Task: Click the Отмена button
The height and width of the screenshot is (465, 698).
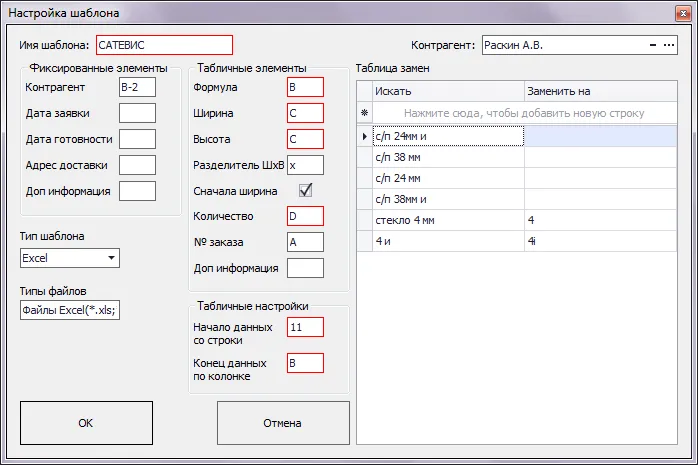Action: (283, 423)
